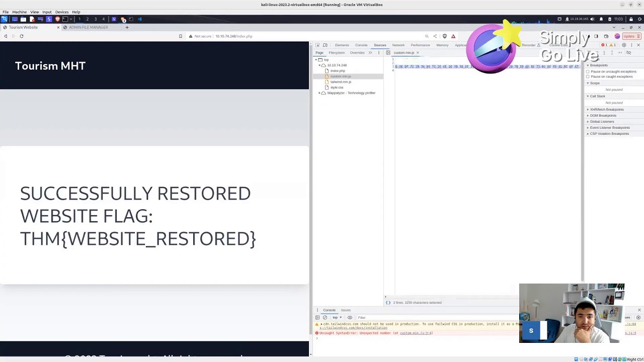The width and height of the screenshot is (644, 362).
Task: Click the address bar URL
Action: tap(233, 36)
